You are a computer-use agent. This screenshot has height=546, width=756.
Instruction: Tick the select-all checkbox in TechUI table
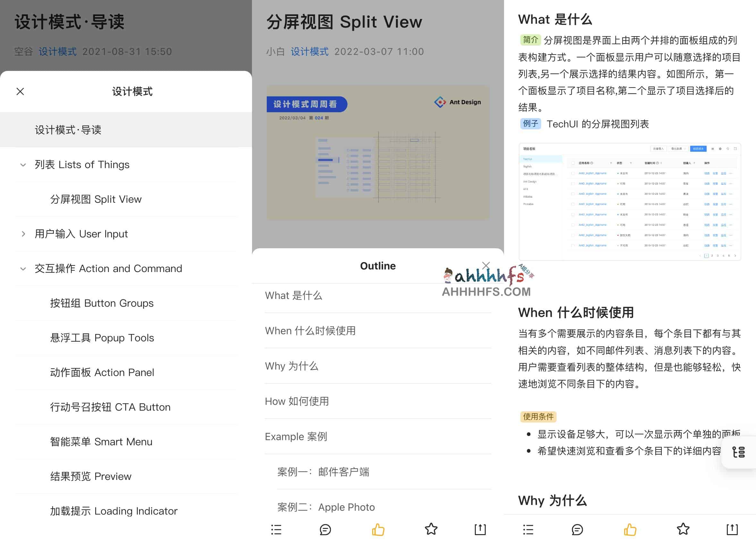tap(574, 163)
